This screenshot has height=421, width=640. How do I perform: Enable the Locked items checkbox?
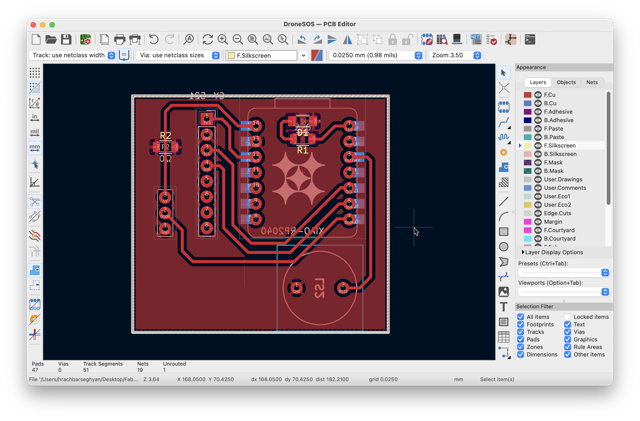[567, 317]
